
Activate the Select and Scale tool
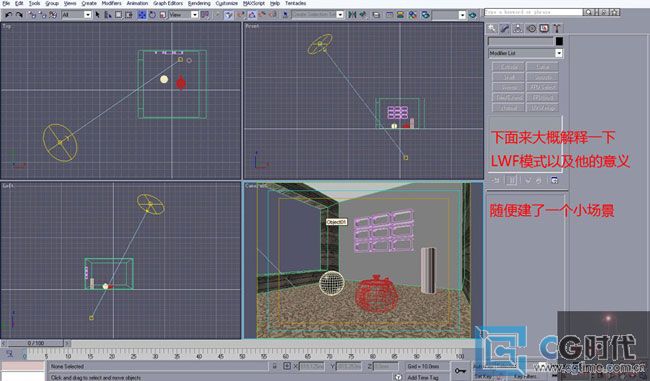pos(163,15)
